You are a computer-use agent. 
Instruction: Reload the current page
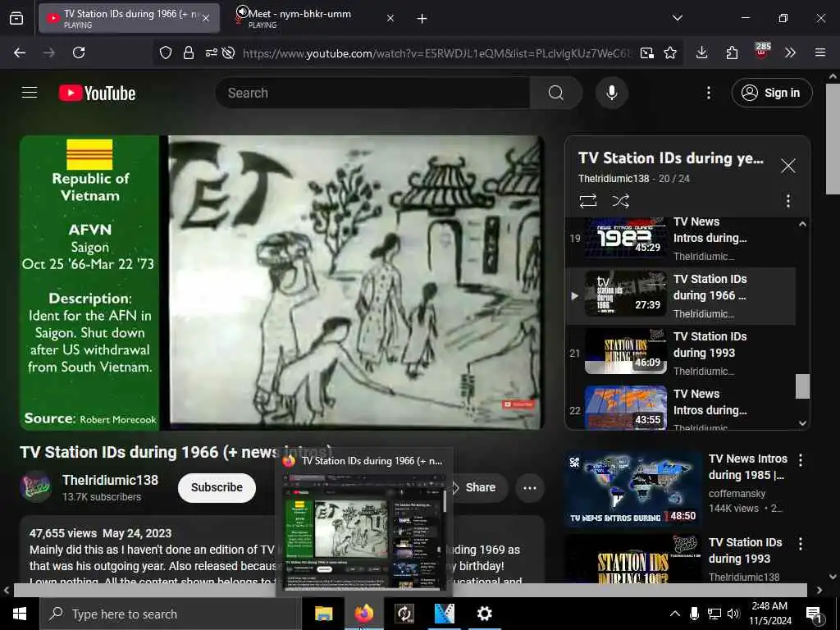click(79, 52)
